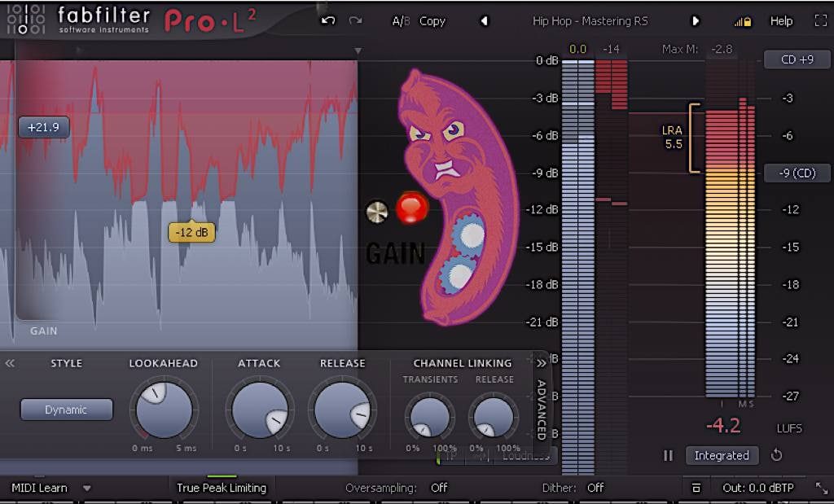Collapse controls with the left double chevron

[x=10, y=363]
